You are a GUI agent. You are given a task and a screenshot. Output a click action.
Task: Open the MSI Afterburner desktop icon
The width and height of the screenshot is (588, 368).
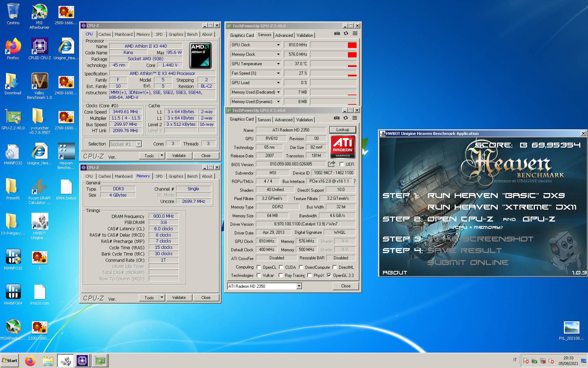[39, 16]
